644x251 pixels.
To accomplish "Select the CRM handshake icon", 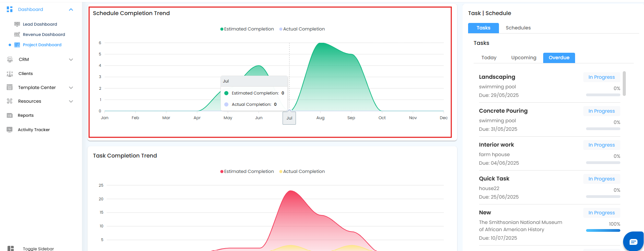I will [x=10, y=60].
